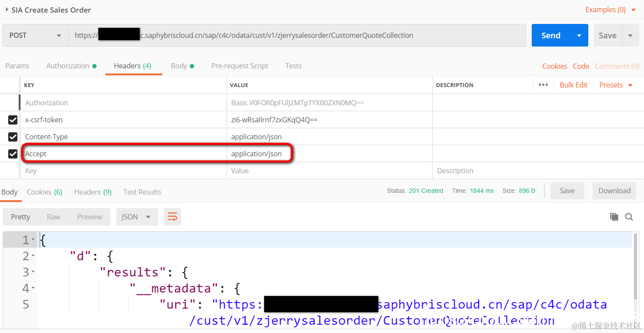Select the Headers (4) tab
This screenshot has height=333, width=644.
click(133, 66)
